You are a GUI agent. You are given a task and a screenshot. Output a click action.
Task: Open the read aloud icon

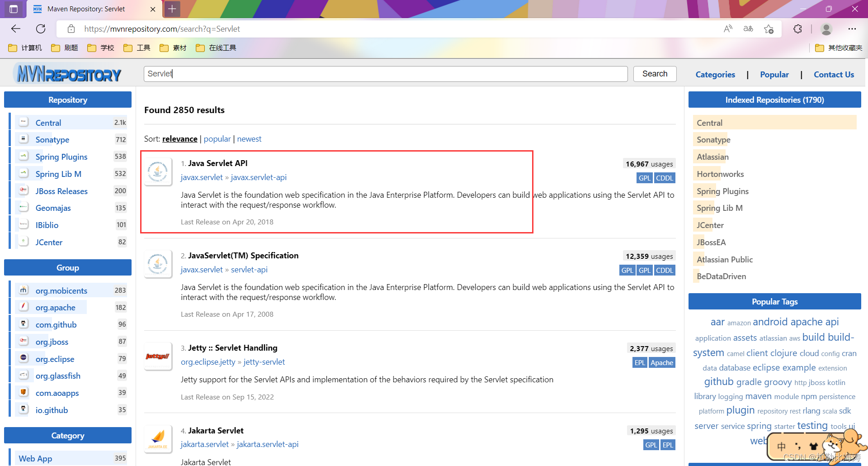(728, 29)
